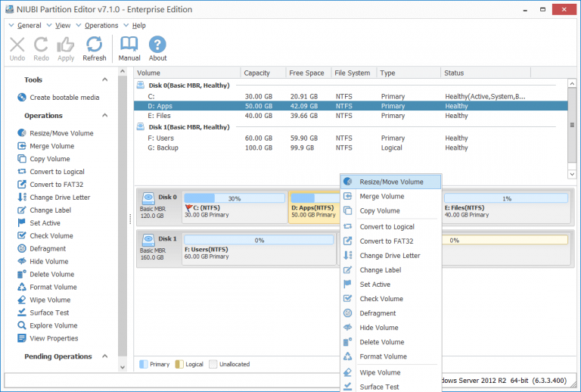Click the sidebar scrollbar down arrow
This screenshot has height=392, width=581.
click(123, 367)
